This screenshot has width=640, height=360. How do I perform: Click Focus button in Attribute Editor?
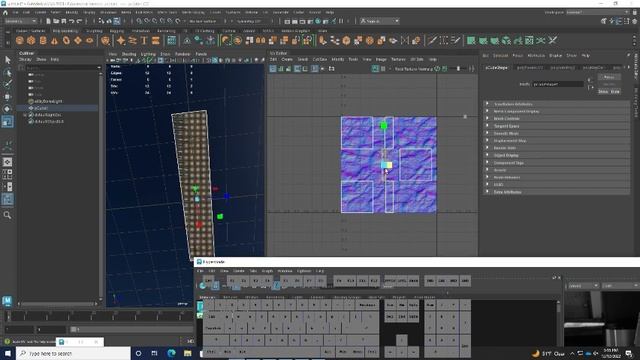(x=609, y=77)
